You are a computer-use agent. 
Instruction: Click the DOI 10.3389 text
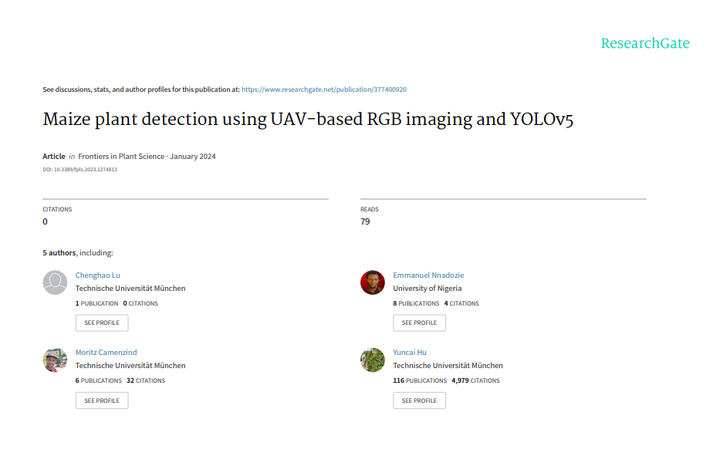(80, 169)
